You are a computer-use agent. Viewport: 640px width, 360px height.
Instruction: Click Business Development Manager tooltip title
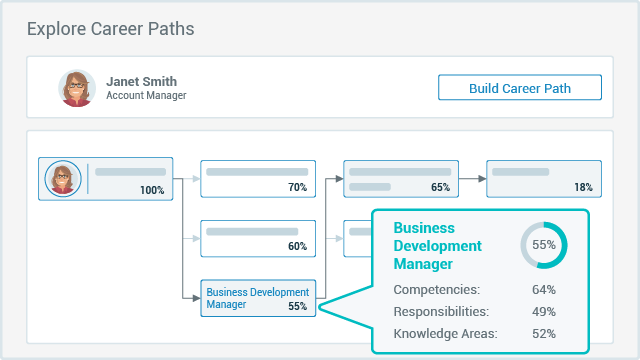(x=438, y=246)
